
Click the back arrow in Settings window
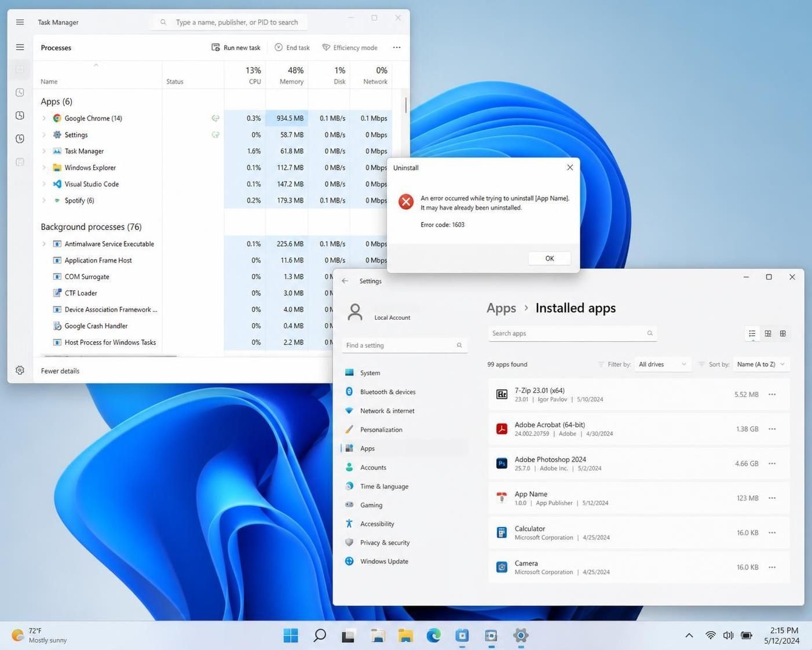[x=345, y=281]
